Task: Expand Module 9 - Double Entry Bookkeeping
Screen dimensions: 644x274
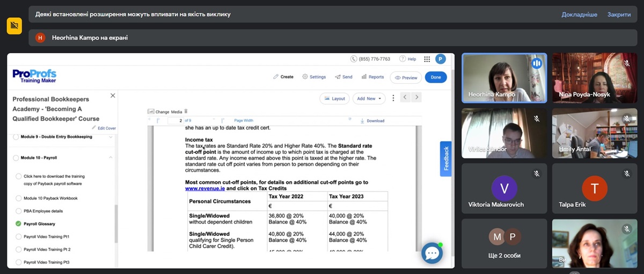Action: pyautogui.click(x=111, y=137)
